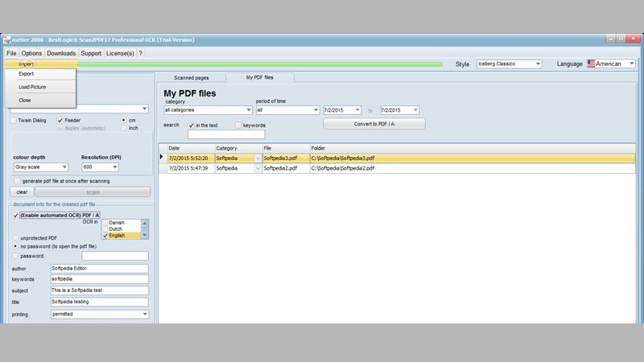Click the author text field
This screenshot has height=362, width=644.
point(99,268)
